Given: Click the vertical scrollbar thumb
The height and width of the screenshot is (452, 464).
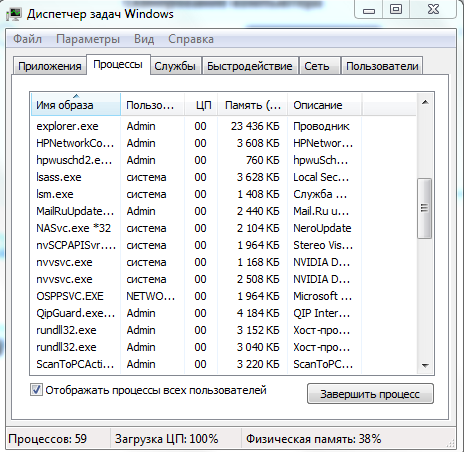Looking at the screenshot, I should point(425,208).
